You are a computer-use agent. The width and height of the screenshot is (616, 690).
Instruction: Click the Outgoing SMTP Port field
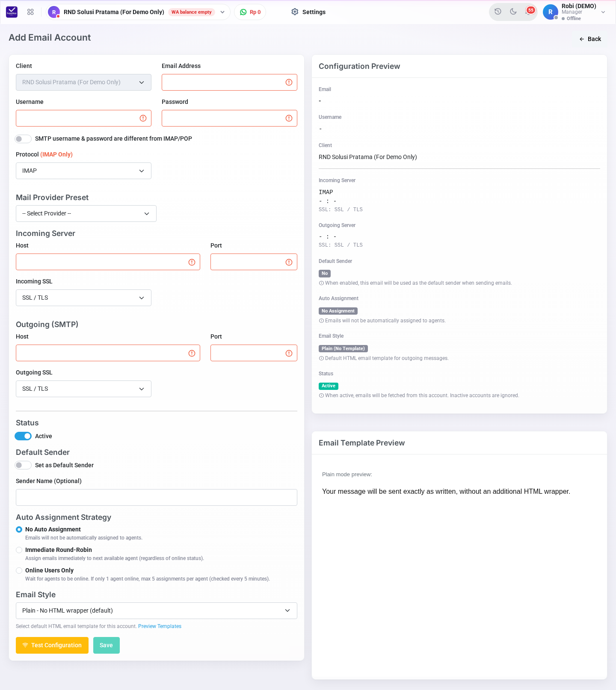coord(254,353)
